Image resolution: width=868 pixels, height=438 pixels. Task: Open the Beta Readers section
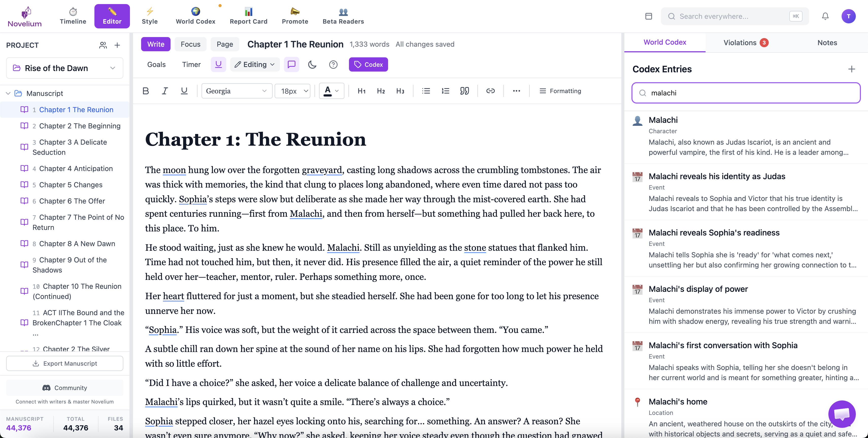tap(343, 16)
